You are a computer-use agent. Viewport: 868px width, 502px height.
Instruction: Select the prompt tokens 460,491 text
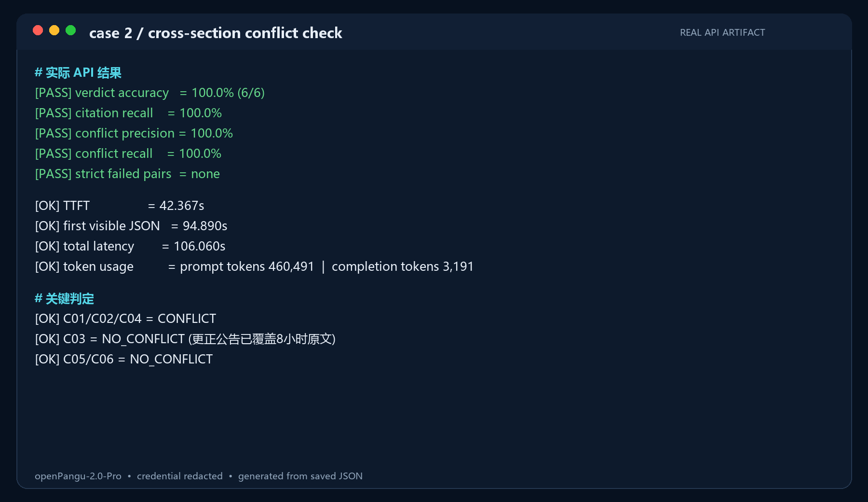(247, 266)
